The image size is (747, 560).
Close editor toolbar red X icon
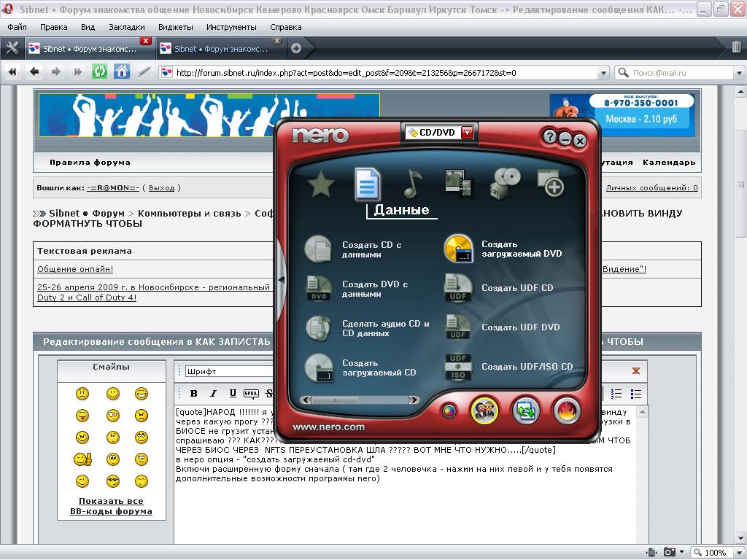click(636, 371)
